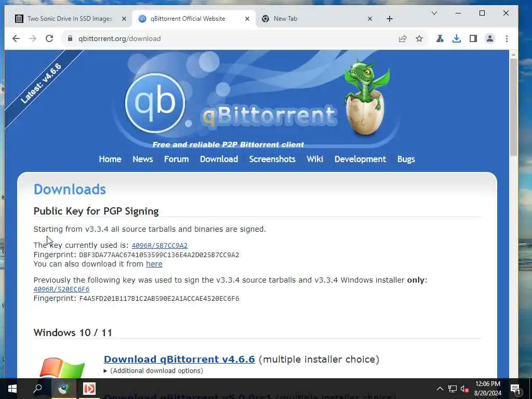Click the Latest: v4.6.6 corner ribbon

click(42, 83)
